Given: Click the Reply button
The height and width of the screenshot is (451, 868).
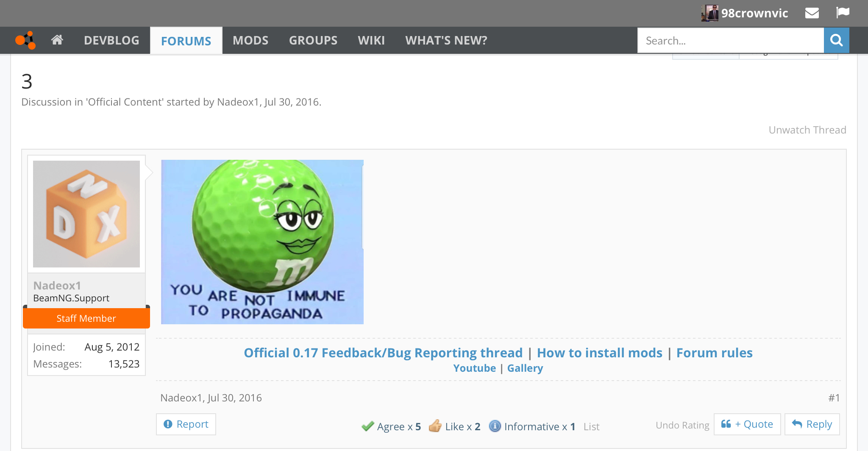Looking at the screenshot, I should (x=812, y=424).
